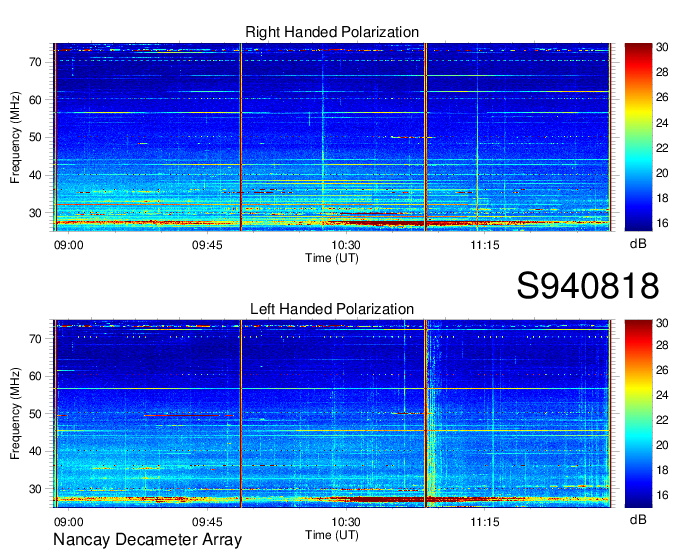The image size is (680, 552).
Task: Click the Left Handed plot color scale bar
Action: tap(638, 413)
